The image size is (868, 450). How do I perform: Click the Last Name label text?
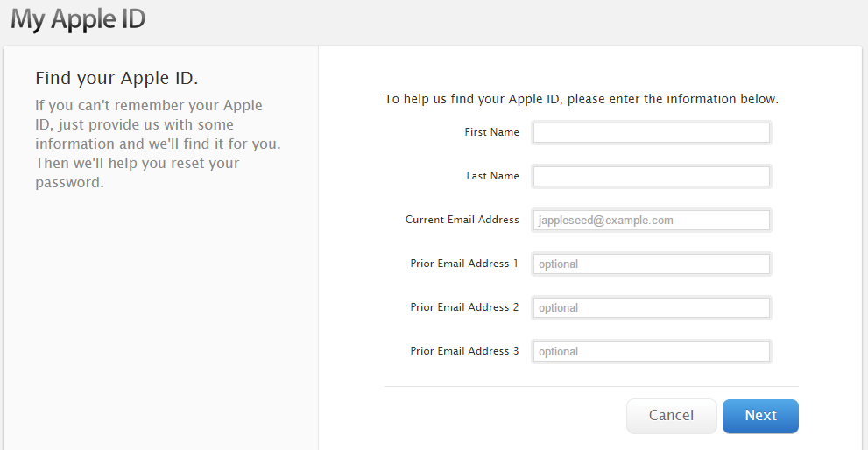tap(492, 176)
